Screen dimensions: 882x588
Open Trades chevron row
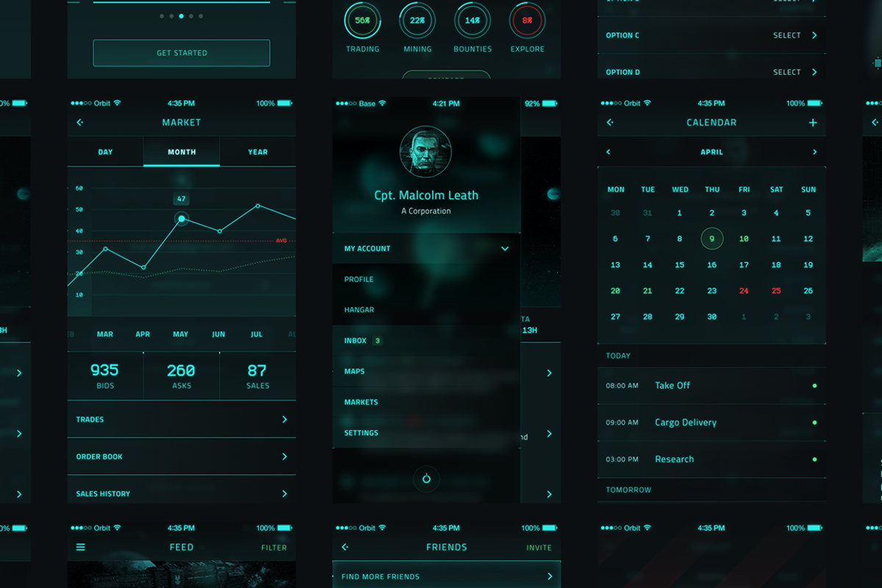coord(182,420)
